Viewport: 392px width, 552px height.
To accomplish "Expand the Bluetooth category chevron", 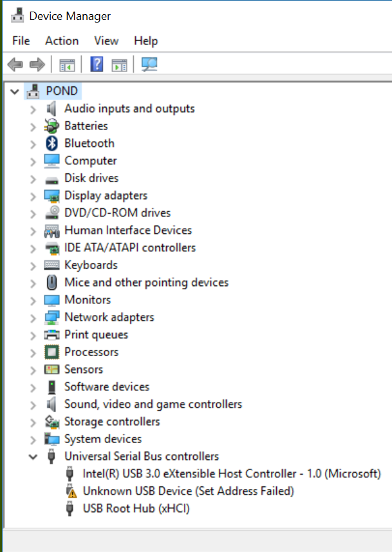I will pyautogui.click(x=33, y=144).
